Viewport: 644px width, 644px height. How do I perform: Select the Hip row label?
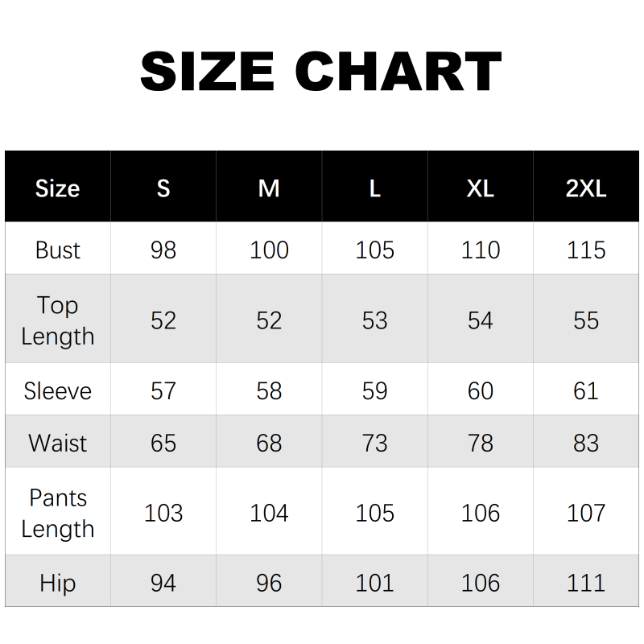point(57,582)
